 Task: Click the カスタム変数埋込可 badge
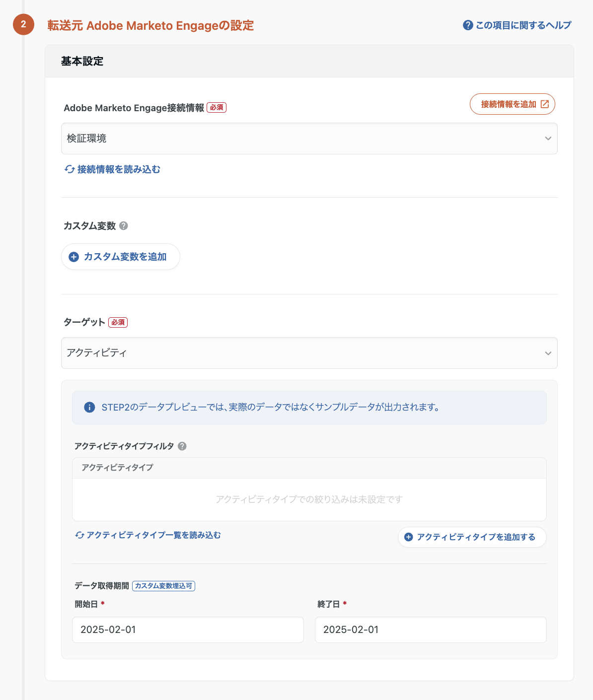[163, 586]
